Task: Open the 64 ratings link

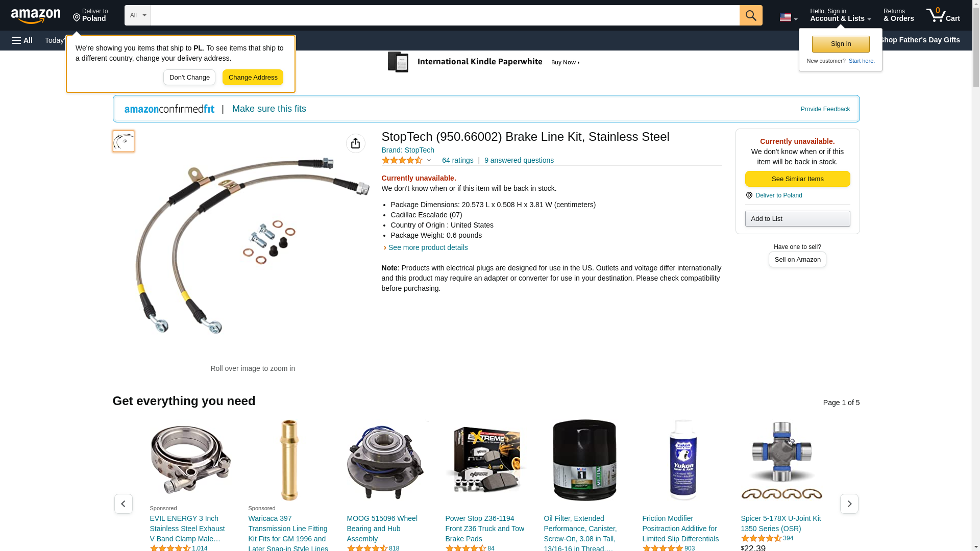Action: coord(458,160)
